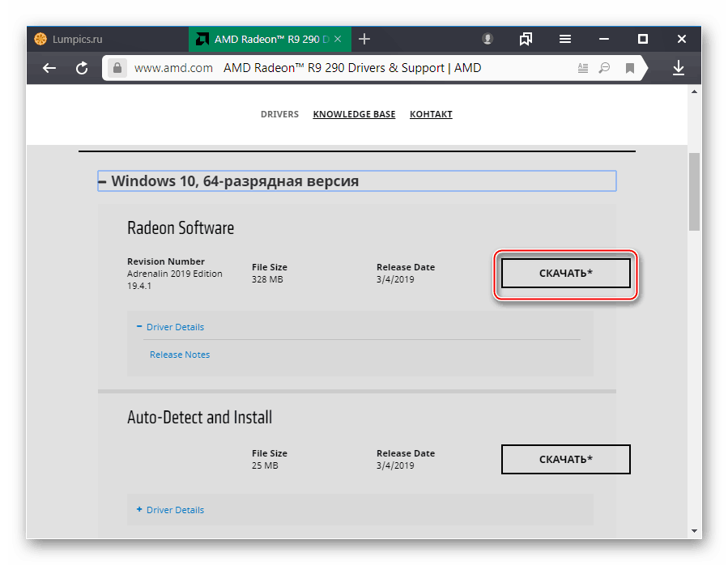Image resolution: width=728 pixels, height=565 pixels.
Task: Click the 25 MB file size value
Action: pos(265,465)
